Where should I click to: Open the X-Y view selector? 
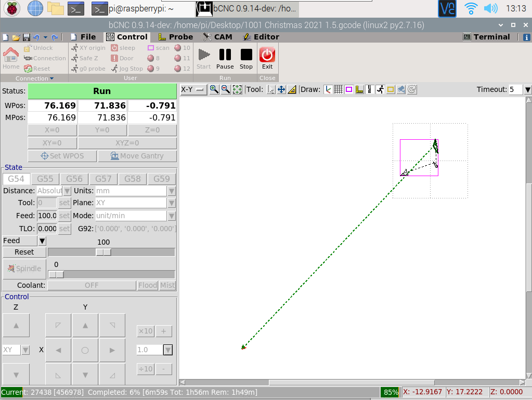click(x=193, y=89)
